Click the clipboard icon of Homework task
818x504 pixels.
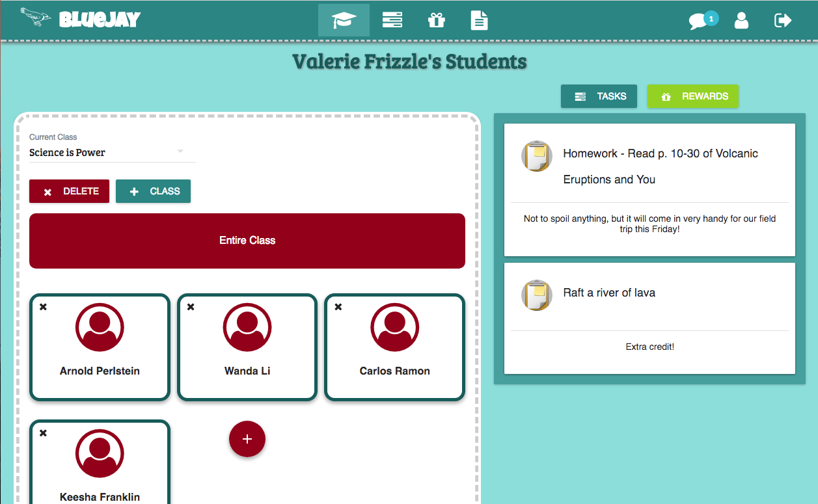point(537,156)
